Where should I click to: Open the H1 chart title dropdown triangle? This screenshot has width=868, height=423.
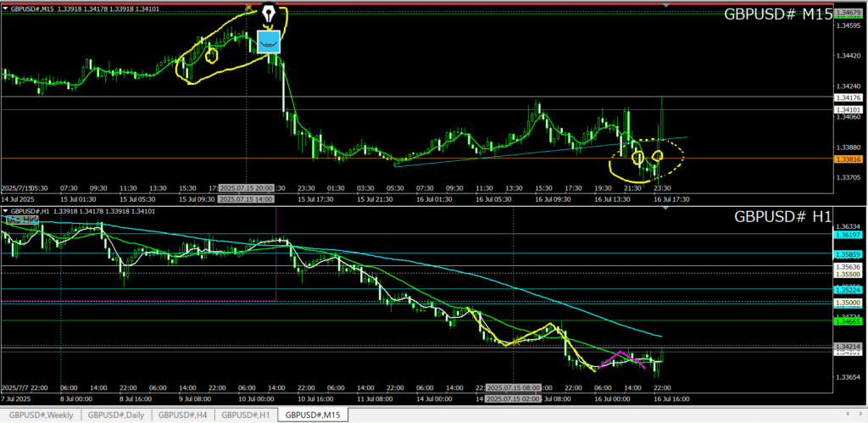pos(6,211)
